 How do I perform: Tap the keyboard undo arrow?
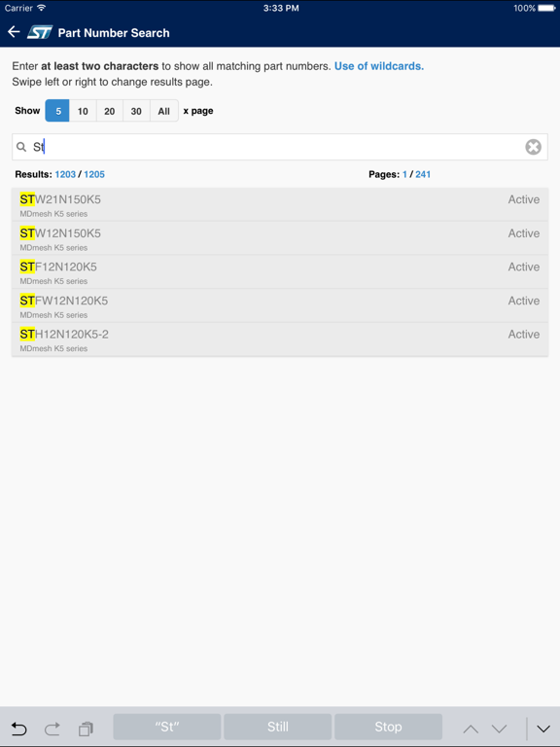(18, 729)
